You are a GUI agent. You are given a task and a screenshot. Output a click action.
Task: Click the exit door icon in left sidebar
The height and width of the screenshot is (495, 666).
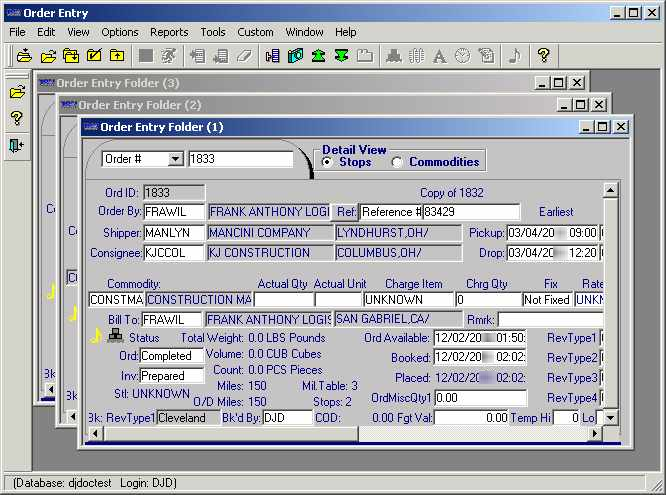point(16,145)
